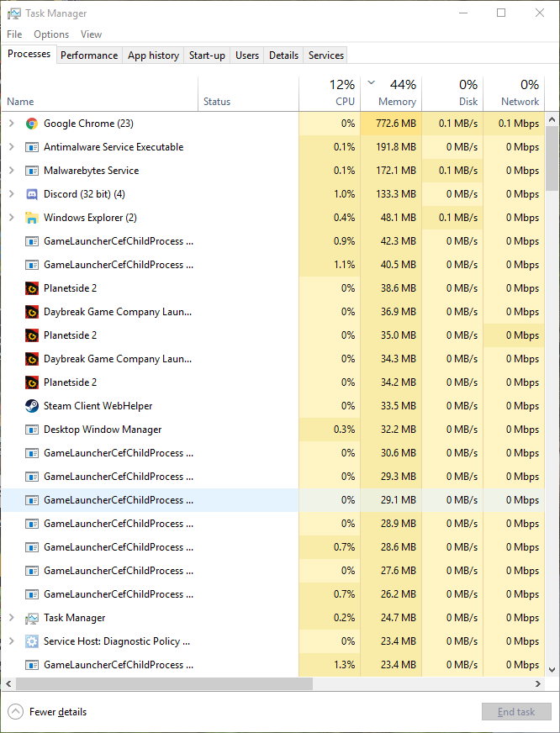Switch to the Start-up tab

click(x=207, y=55)
